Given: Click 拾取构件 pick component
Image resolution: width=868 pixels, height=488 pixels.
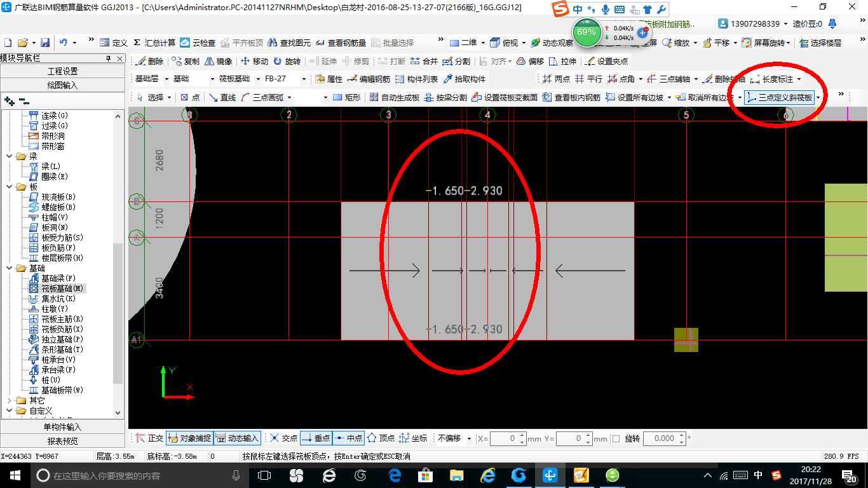Looking at the screenshot, I should pos(465,79).
